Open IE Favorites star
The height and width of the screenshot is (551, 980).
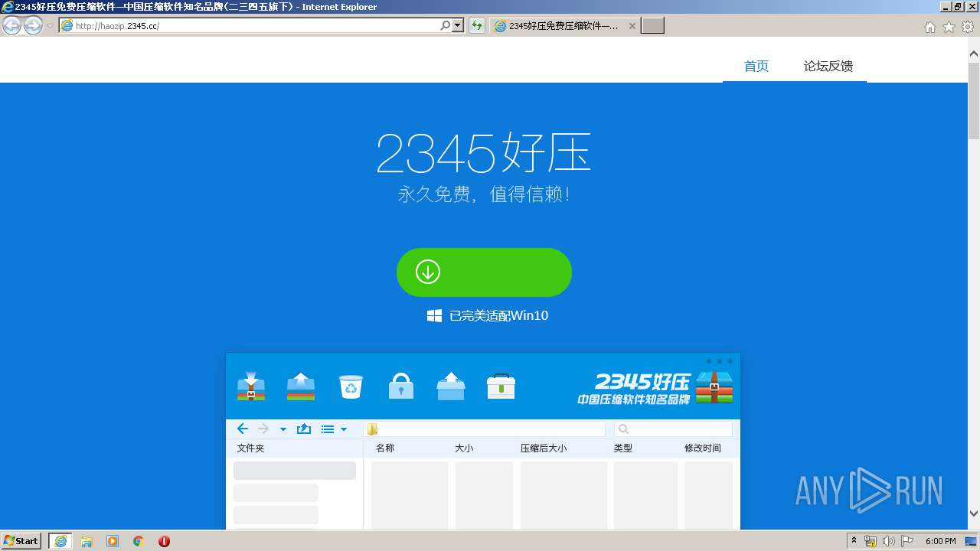pyautogui.click(x=949, y=27)
